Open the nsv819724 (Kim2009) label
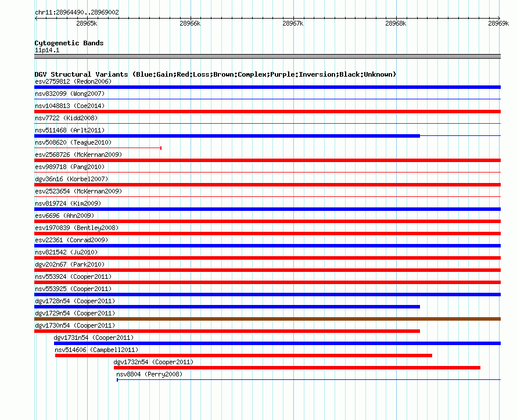The image size is (517, 420). point(68,203)
